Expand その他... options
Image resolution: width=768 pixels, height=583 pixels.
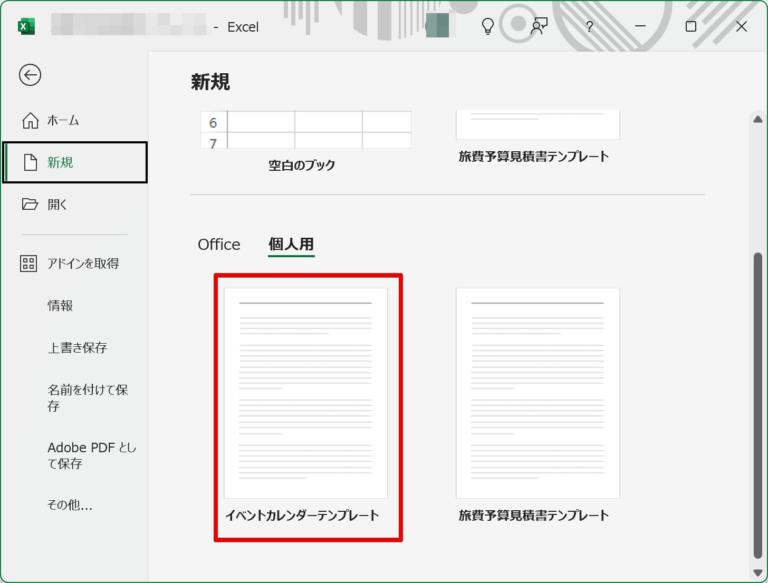click(70, 505)
